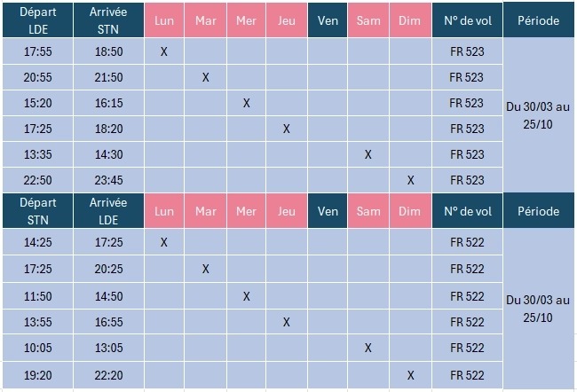This screenshot has width=577, height=392.
Task: Select the period cell in lower table
Action: coord(538,309)
